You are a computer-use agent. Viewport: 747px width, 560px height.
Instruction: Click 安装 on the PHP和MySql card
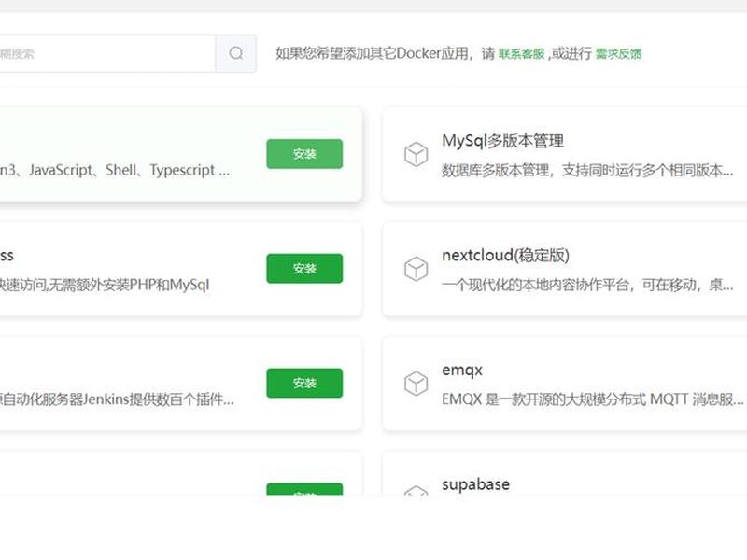[304, 269]
